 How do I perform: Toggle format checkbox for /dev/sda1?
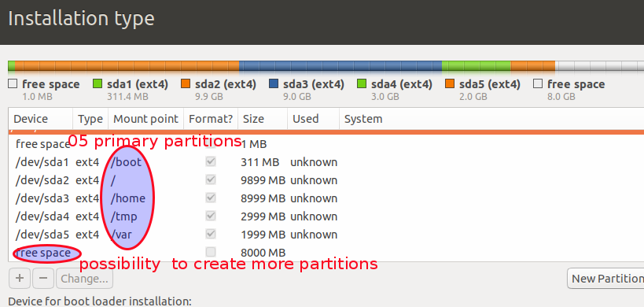point(211,162)
